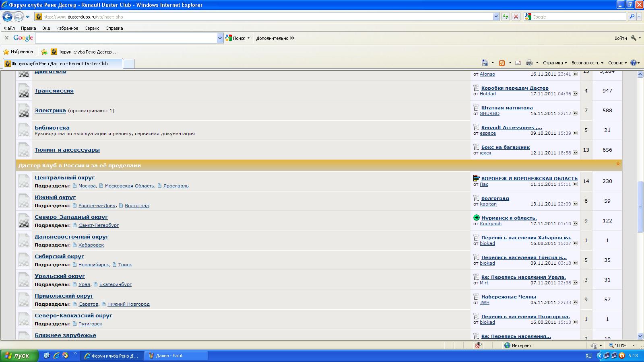644x362 pixels.
Task: Open the address bar dropdown
Action: pyautogui.click(x=496, y=16)
